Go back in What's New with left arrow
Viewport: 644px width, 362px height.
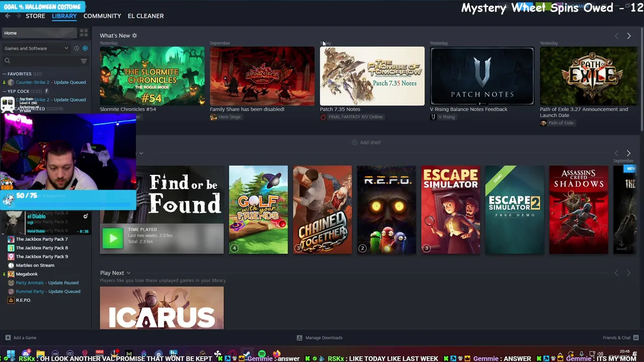point(616,36)
